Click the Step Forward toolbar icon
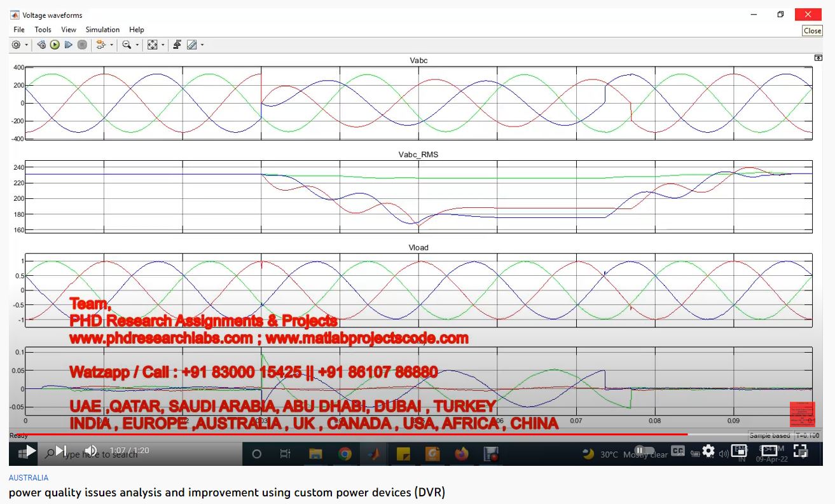835x504 pixels. tap(69, 44)
